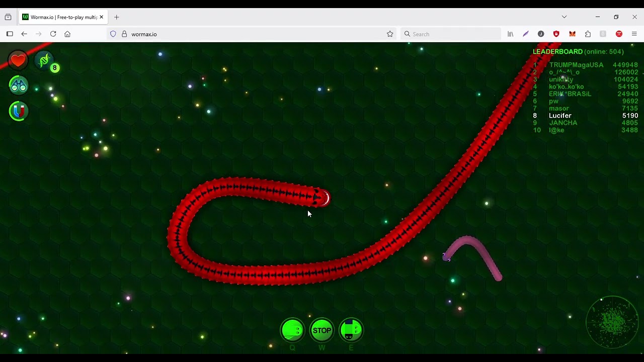Click leaderboard player ko'ko..ko'ko

[567, 86]
